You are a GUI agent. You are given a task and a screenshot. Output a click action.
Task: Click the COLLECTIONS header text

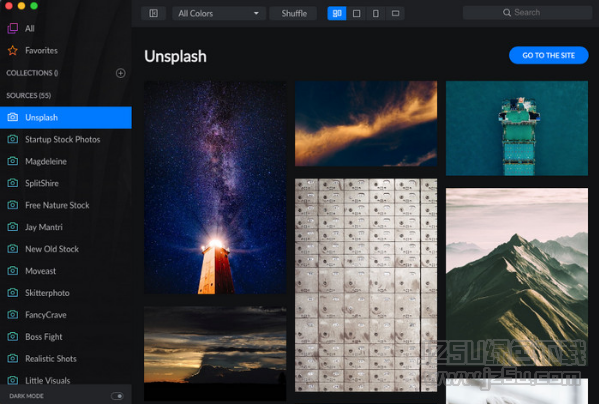click(32, 73)
